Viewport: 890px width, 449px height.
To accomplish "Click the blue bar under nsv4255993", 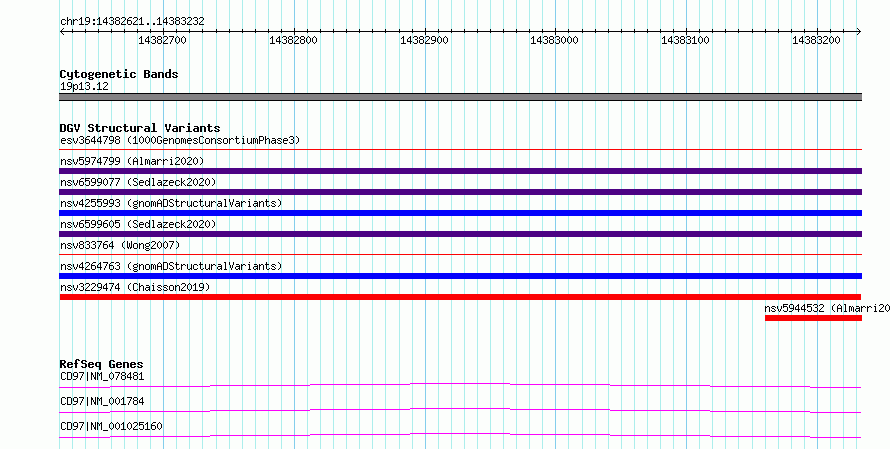I will (x=460, y=213).
